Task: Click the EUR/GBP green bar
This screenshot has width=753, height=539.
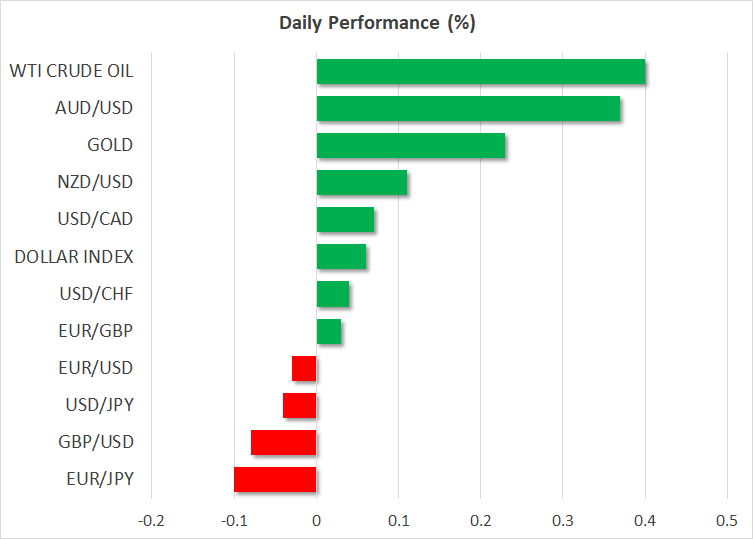Action: 329,331
